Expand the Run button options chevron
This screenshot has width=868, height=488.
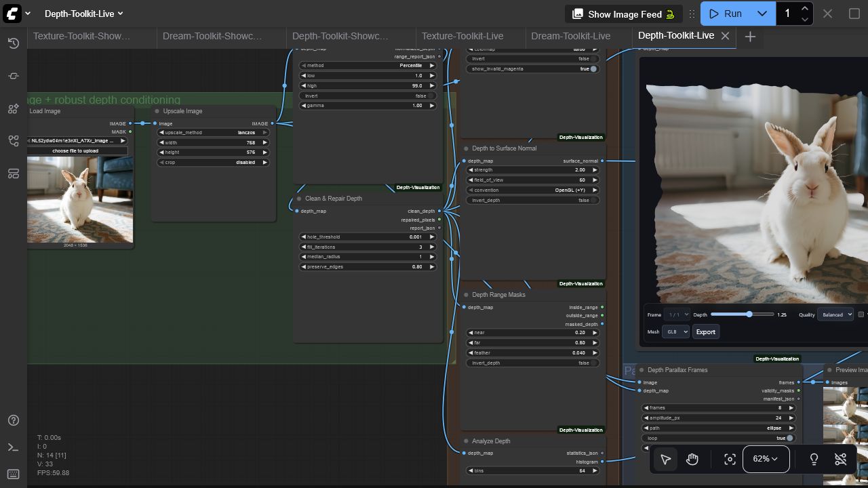pos(762,14)
